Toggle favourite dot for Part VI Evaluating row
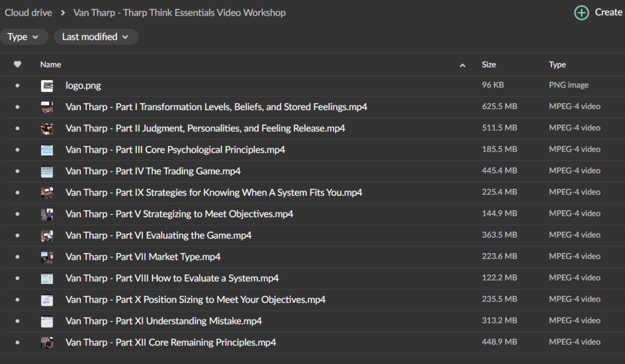Image resolution: width=625 pixels, height=364 pixels. tap(17, 236)
